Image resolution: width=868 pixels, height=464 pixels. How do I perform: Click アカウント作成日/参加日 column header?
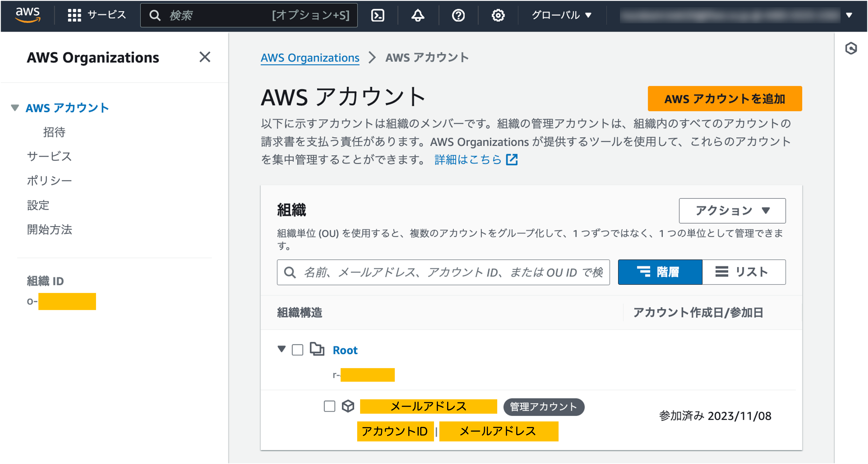[x=698, y=312]
